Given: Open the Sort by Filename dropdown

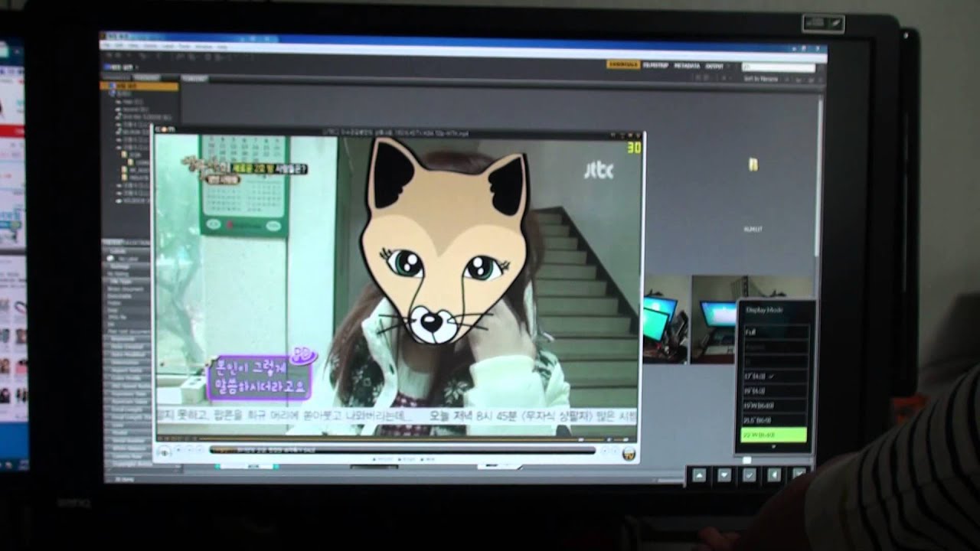Looking at the screenshot, I should point(762,78).
